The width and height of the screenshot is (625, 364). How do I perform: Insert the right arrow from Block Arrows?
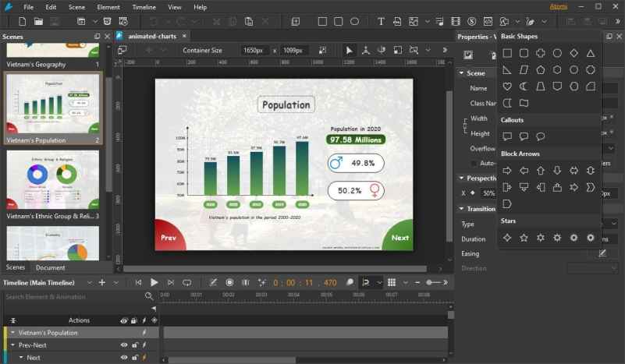(x=507, y=170)
